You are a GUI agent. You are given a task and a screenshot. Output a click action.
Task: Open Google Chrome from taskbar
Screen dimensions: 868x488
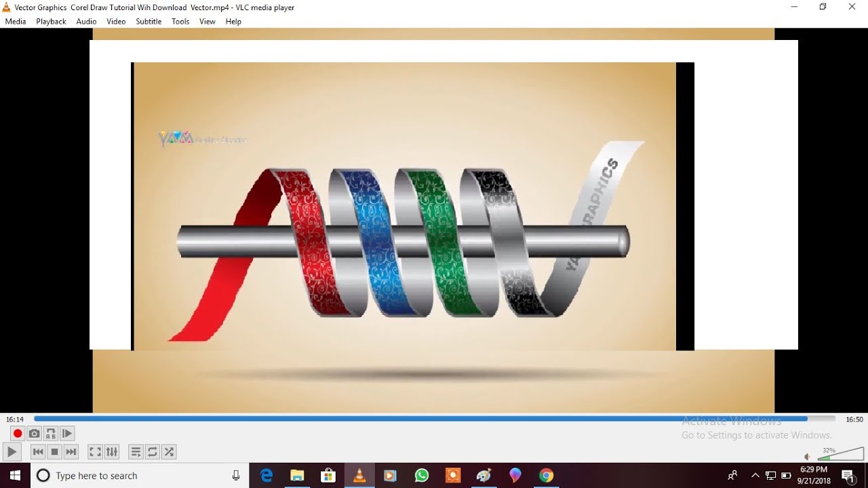547,476
